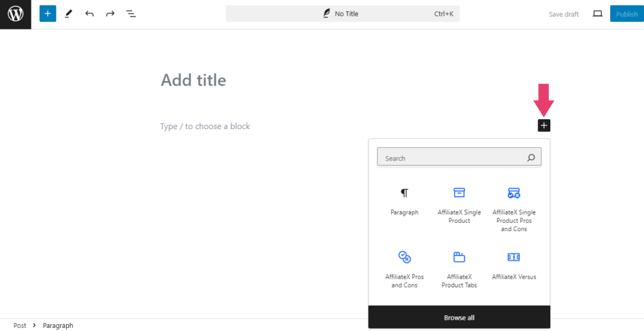Open the Document Overview list icon
This screenshot has width=644, height=331.
point(131,14)
